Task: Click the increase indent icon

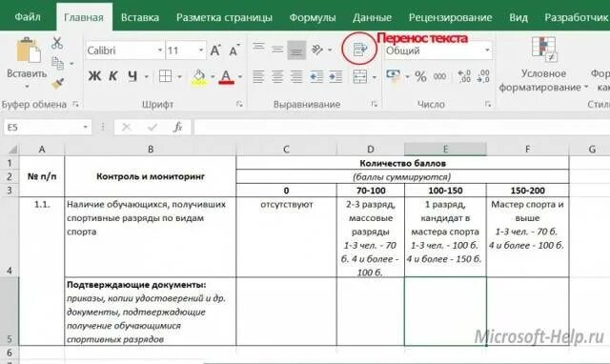Action: tap(335, 76)
